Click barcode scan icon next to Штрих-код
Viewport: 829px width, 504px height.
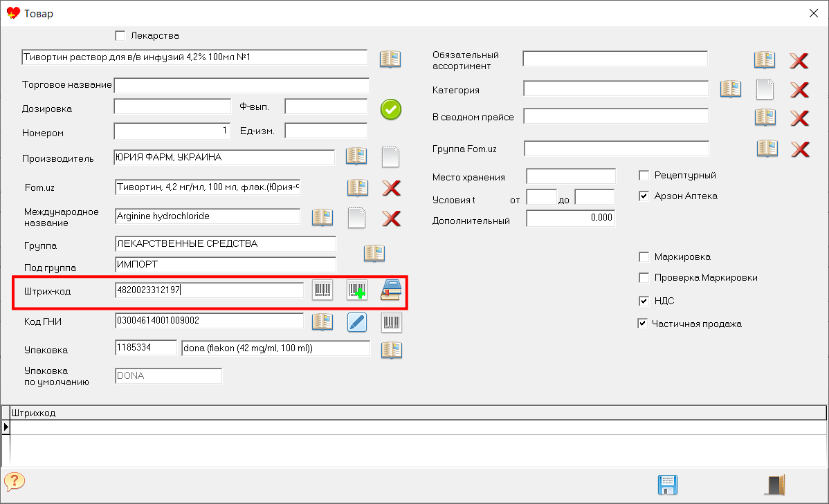(x=322, y=290)
